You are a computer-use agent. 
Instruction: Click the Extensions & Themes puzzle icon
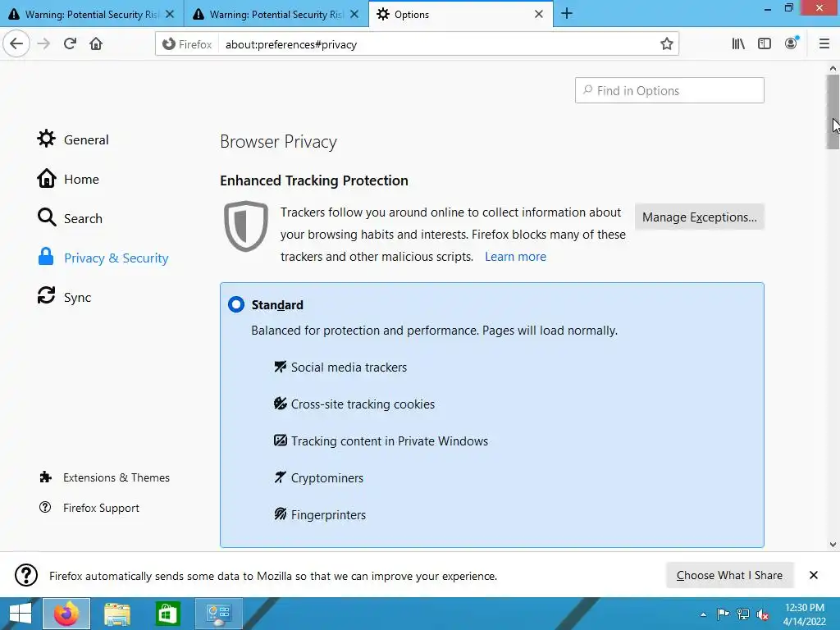pyautogui.click(x=46, y=477)
